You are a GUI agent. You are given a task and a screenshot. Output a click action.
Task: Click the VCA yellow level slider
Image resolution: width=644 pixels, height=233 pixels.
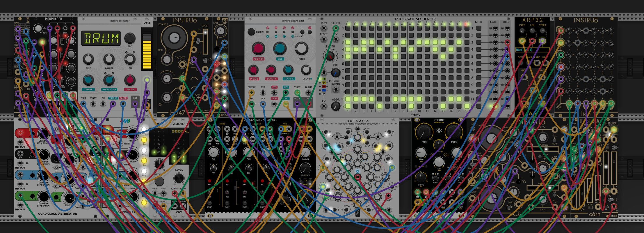(147, 51)
